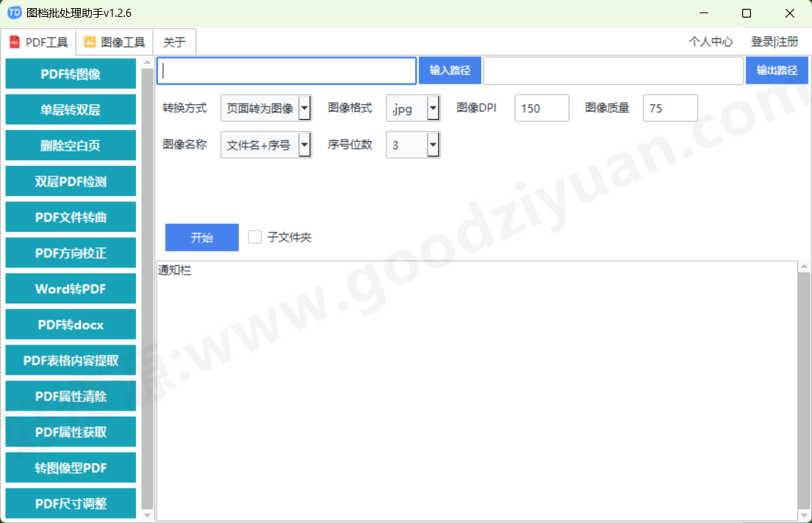Click the 登录|注册 link
The image size is (812, 523).
point(775,42)
